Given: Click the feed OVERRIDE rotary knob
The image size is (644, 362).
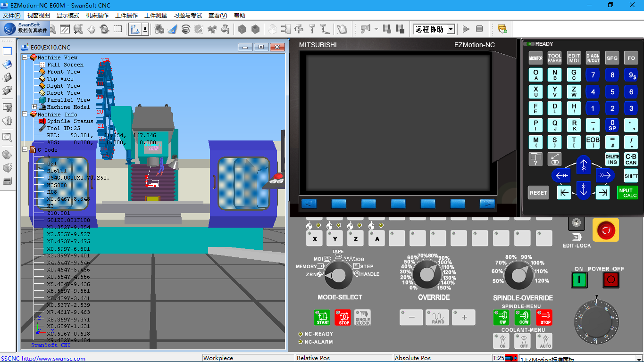Looking at the screenshot, I should [427, 274].
